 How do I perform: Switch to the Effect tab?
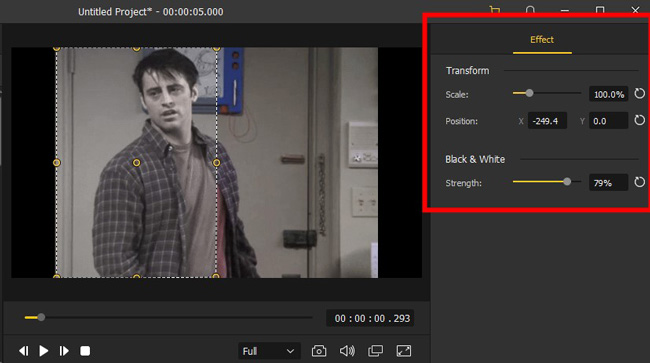542,40
